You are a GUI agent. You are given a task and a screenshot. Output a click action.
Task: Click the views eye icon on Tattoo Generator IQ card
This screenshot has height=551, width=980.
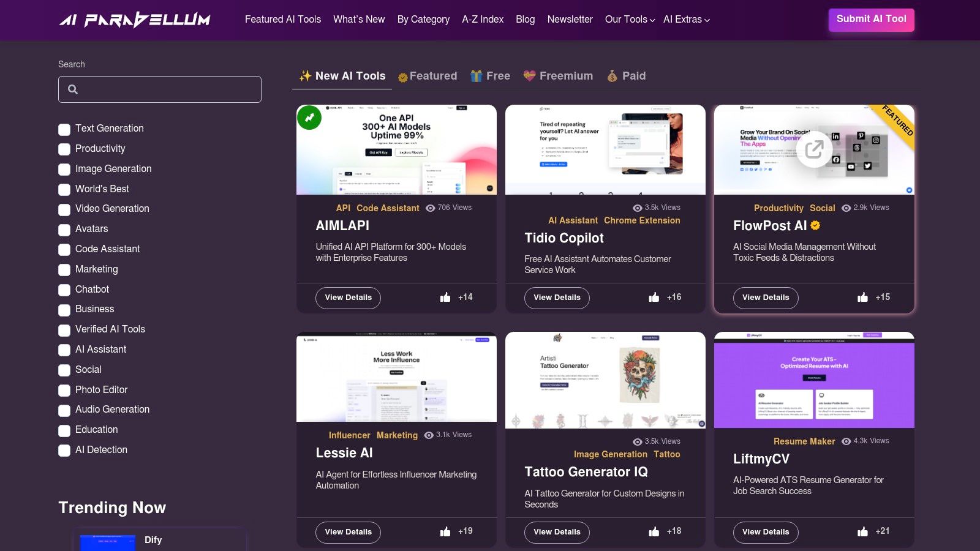(x=638, y=442)
